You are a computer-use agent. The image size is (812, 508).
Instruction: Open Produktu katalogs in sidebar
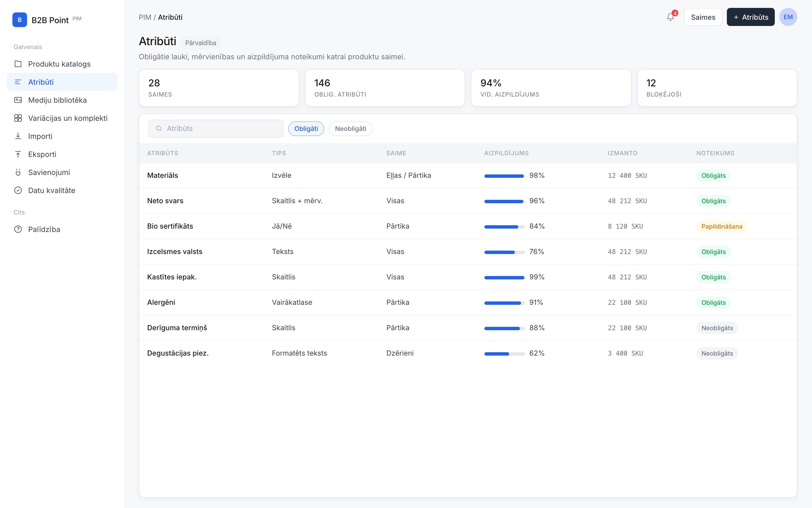tap(62, 64)
